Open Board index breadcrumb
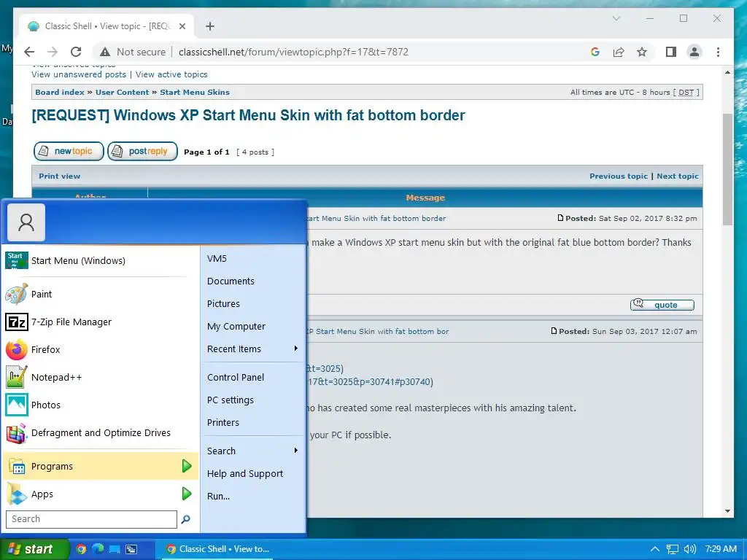 click(x=60, y=93)
